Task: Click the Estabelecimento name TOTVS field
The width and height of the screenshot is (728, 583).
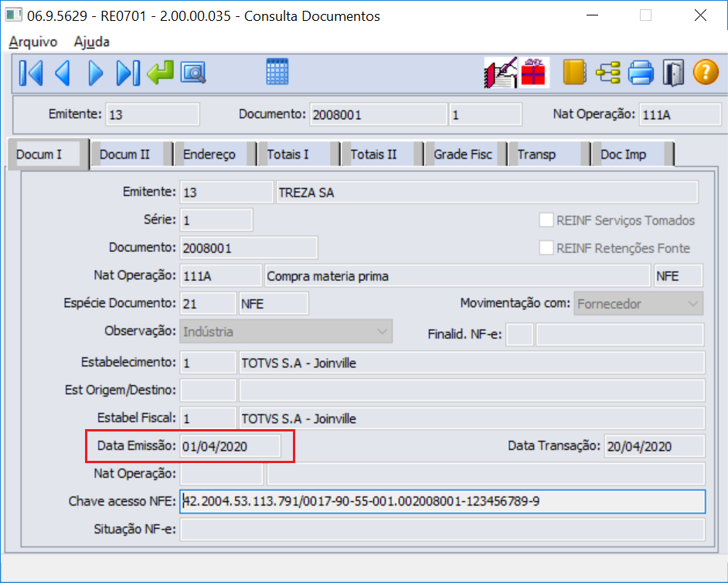Action: [x=472, y=363]
